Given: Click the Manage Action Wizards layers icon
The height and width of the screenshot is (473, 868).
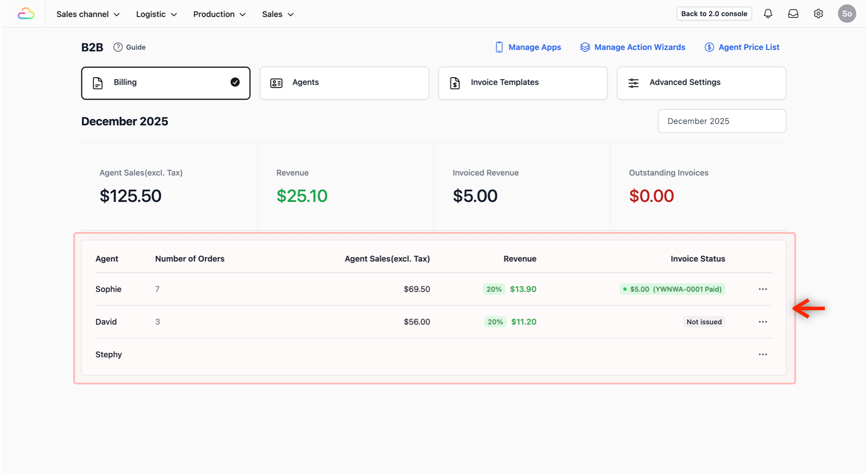Looking at the screenshot, I should (x=585, y=47).
